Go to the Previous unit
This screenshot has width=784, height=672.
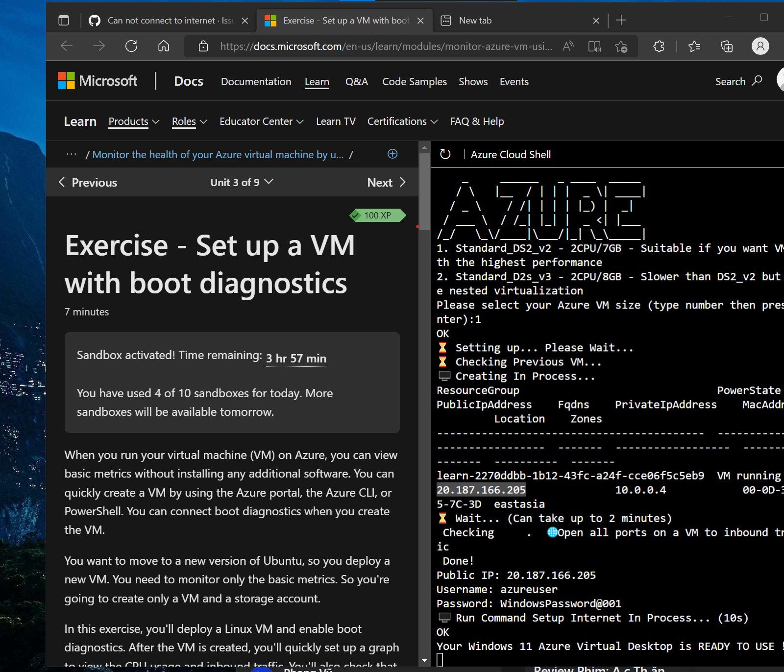pyautogui.click(x=88, y=182)
